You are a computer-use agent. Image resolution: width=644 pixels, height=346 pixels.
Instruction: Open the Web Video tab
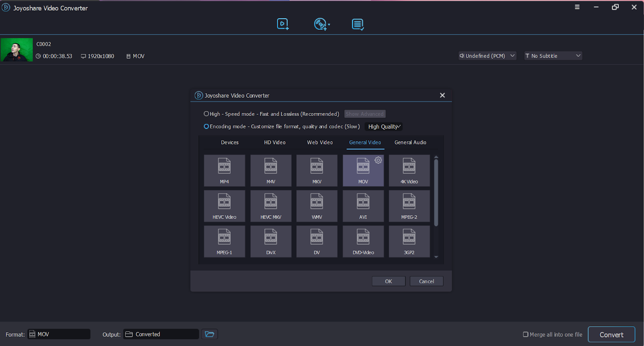point(320,142)
